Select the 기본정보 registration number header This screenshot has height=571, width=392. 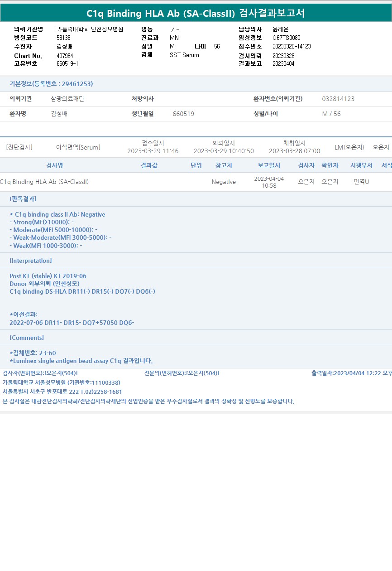pos(51,84)
